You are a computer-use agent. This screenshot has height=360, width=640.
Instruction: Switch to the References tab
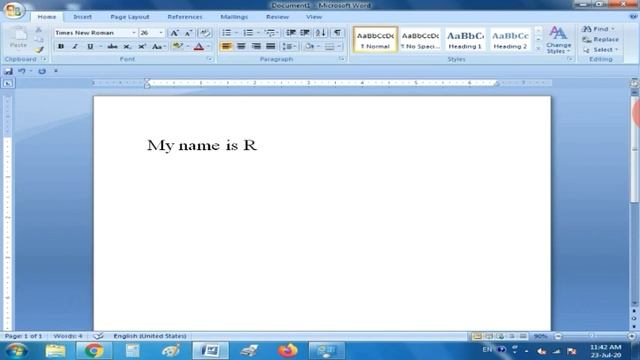(185, 17)
